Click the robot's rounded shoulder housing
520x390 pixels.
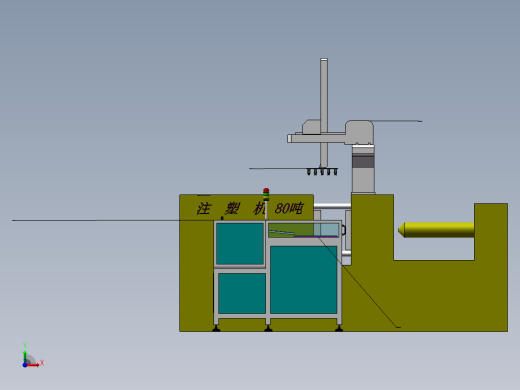(359, 132)
